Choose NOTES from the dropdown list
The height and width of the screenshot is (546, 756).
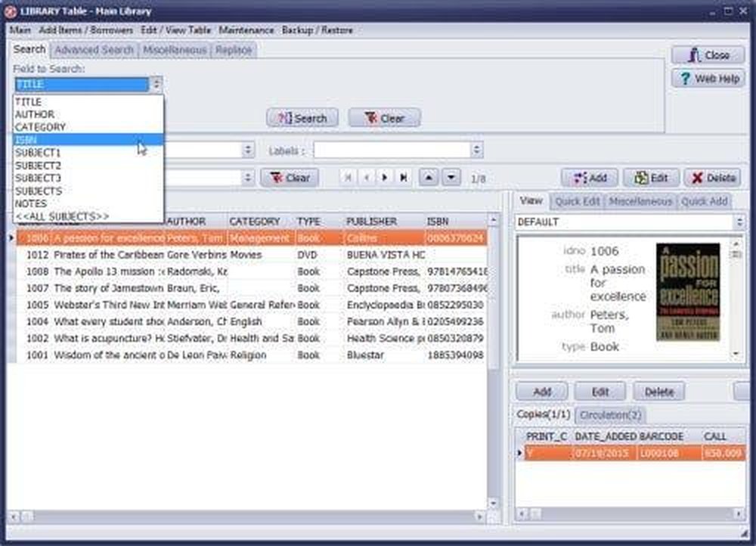pos(88,203)
